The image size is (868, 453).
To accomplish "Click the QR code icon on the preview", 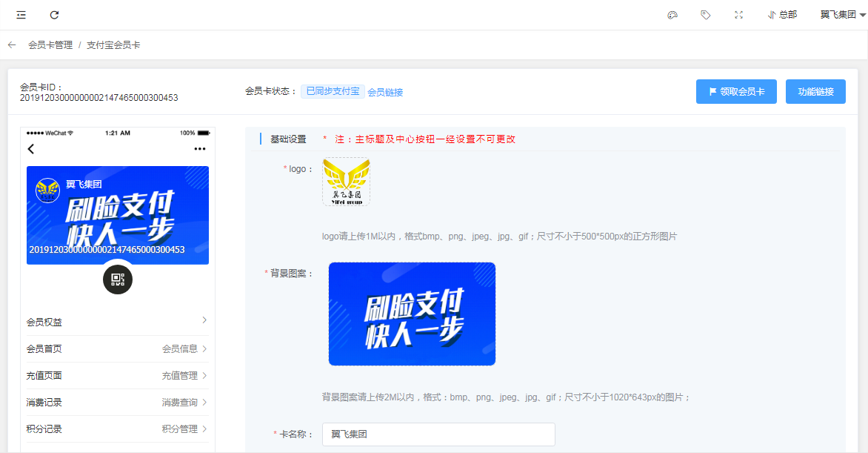I will click(117, 280).
